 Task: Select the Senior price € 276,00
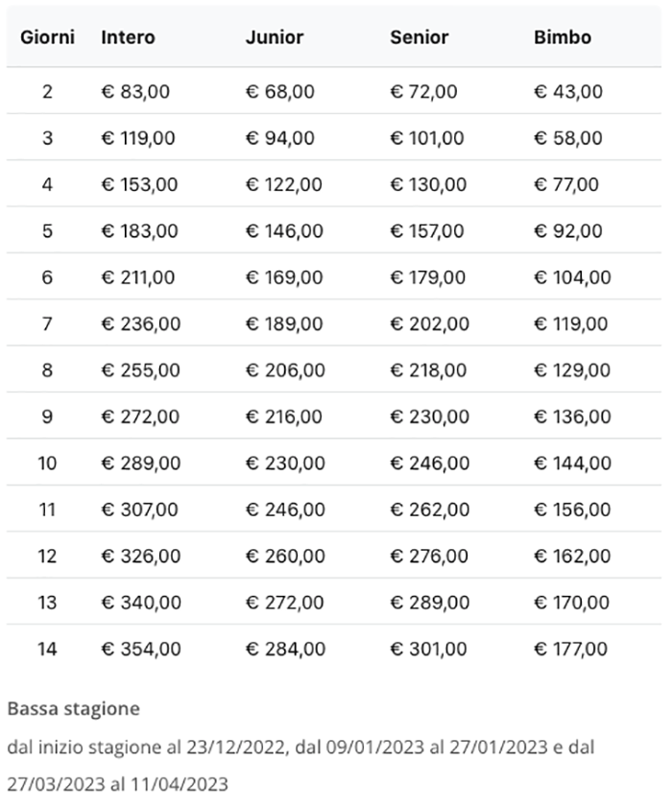(x=429, y=556)
